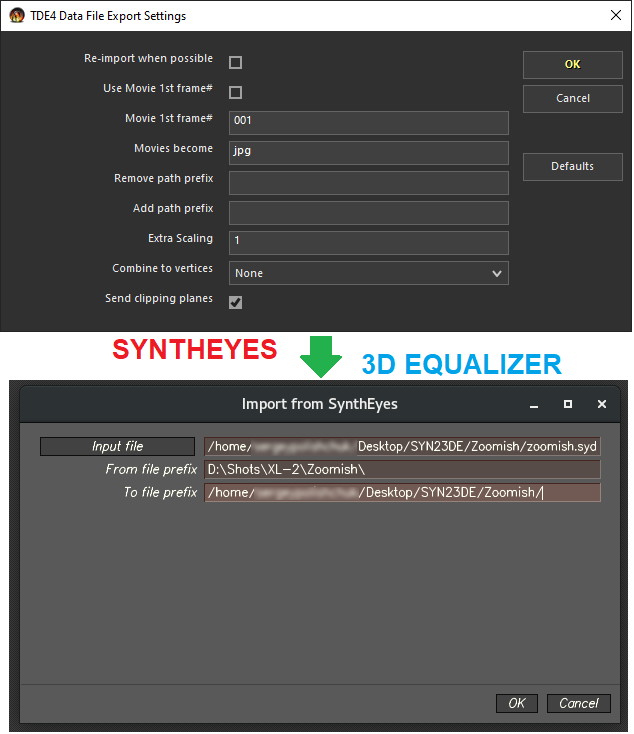Click the Input file path field

402,446
